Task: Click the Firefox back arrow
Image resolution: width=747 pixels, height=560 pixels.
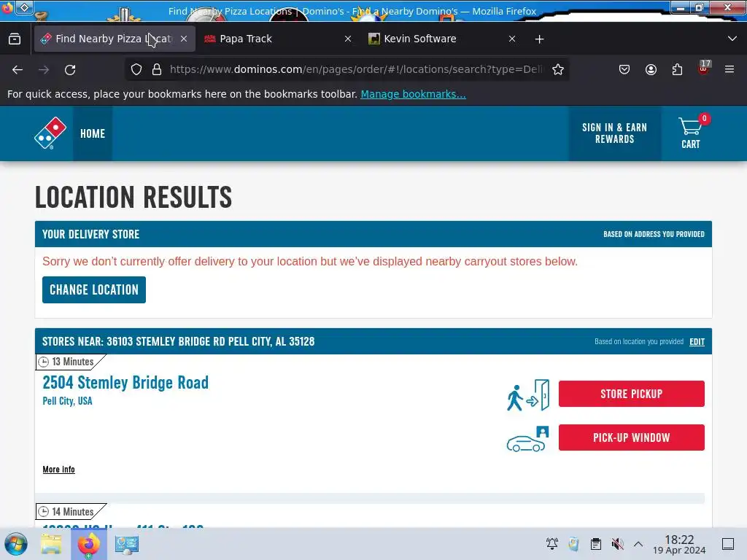Action: tap(18, 69)
